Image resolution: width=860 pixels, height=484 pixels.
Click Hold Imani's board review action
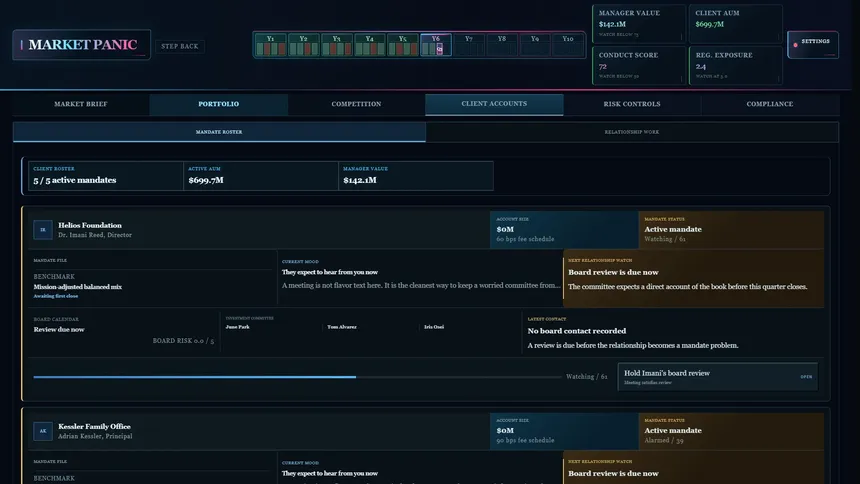click(x=717, y=377)
